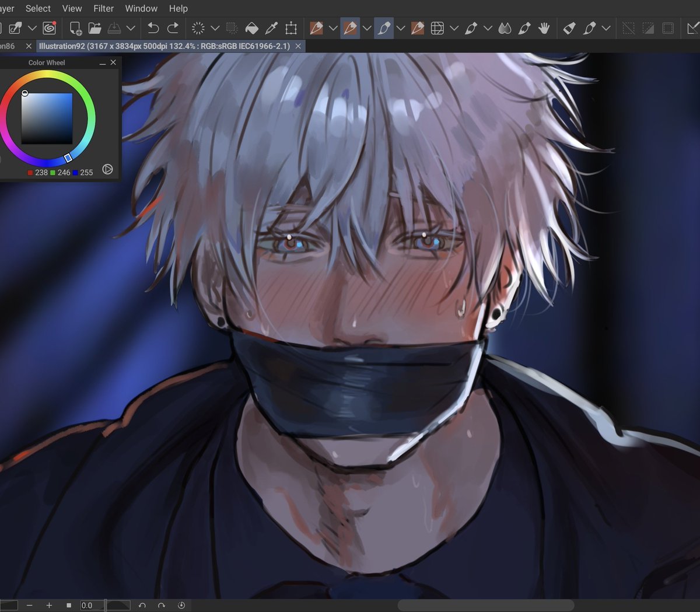Tap the Undo arrow
The image size is (700, 612).
(152, 27)
